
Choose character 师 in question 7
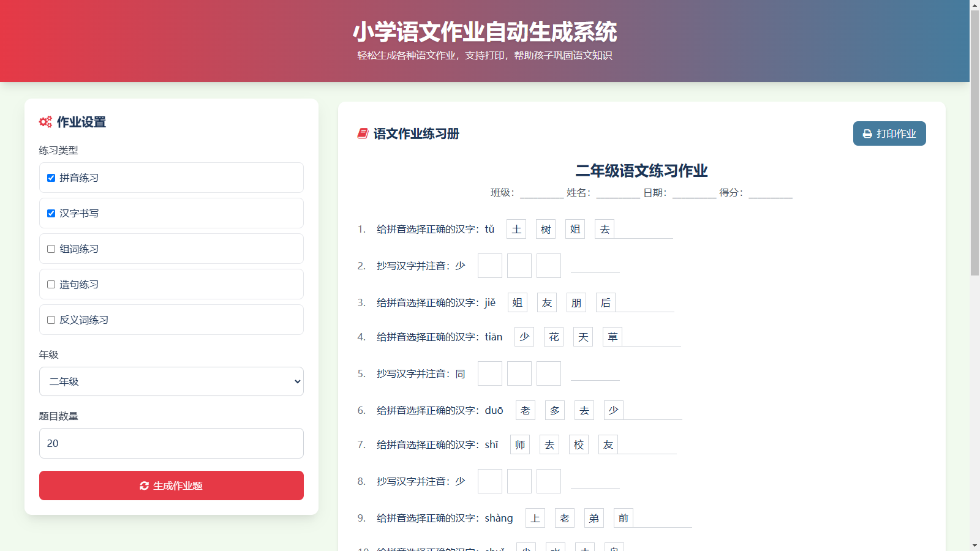pyautogui.click(x=520, y=444)
